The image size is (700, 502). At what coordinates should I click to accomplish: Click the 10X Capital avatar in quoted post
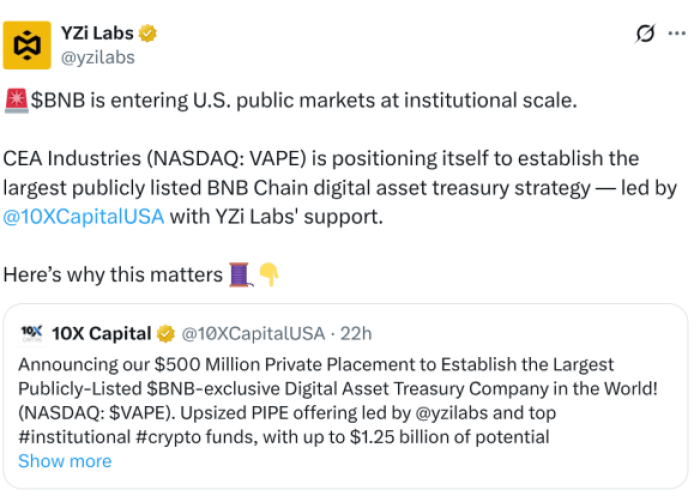point(31,333)
